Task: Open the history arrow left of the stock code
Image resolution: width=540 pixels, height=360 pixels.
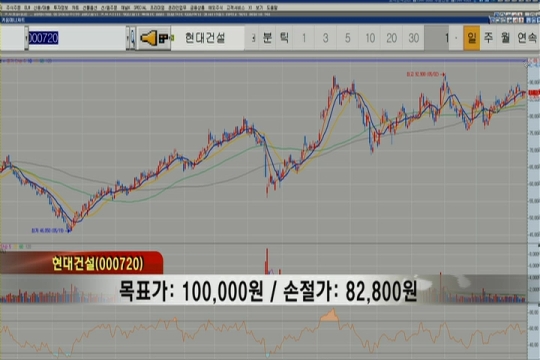Action: coord(27,38)
